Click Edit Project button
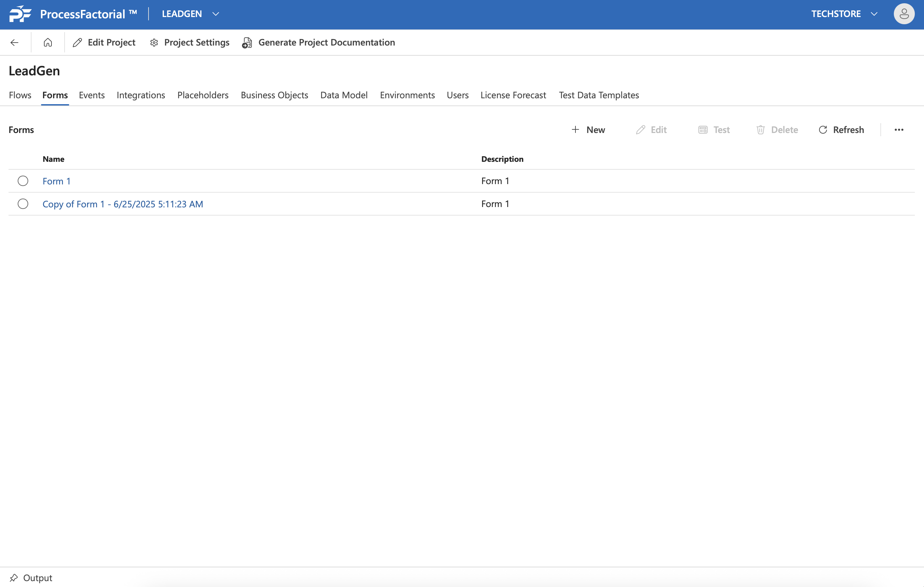Image resolution: width=924 pixels, height=587 pixels. point(104,43)
